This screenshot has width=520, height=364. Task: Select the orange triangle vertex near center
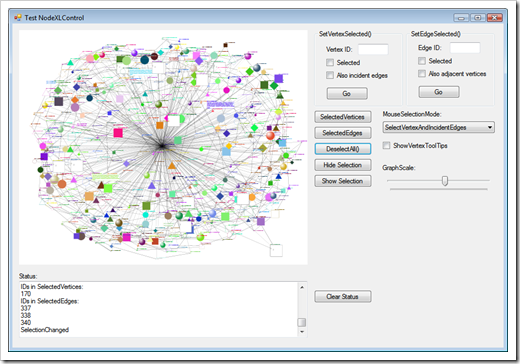coord(172,165)
